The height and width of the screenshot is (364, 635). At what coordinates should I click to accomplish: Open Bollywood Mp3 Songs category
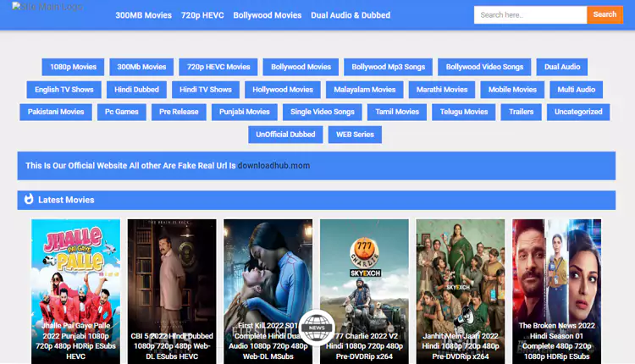[388, 67]
